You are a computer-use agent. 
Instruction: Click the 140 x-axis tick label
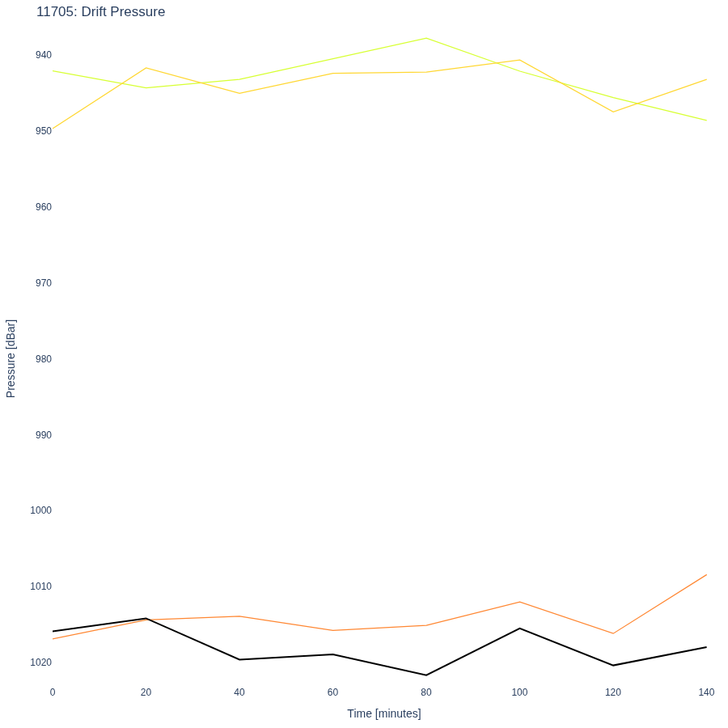[706, 692]
